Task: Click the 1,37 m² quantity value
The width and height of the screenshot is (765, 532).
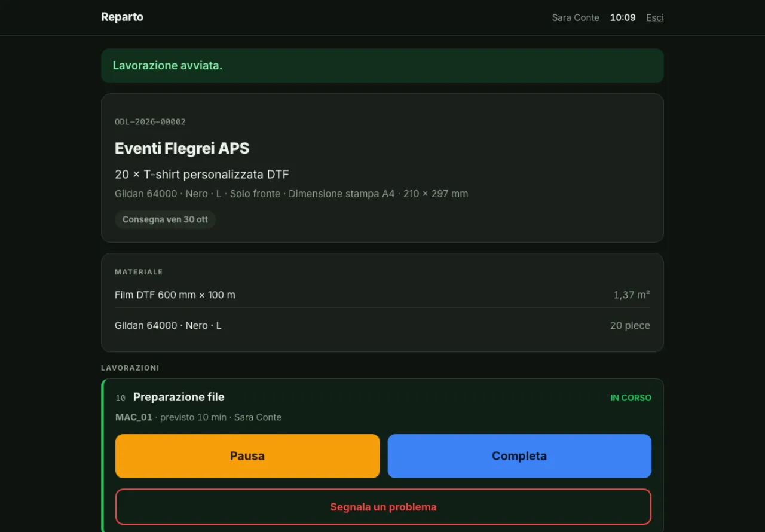Action: pos(632,295)
